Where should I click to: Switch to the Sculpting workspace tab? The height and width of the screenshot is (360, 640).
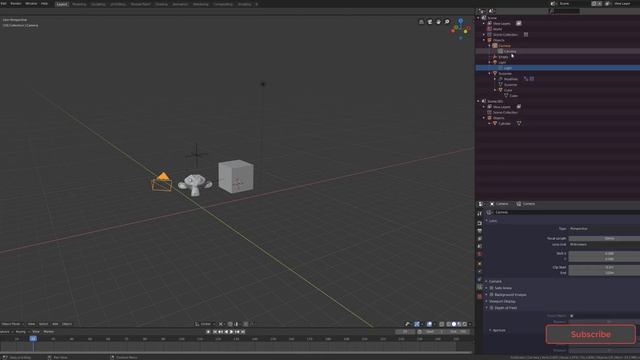coord(98,4)
